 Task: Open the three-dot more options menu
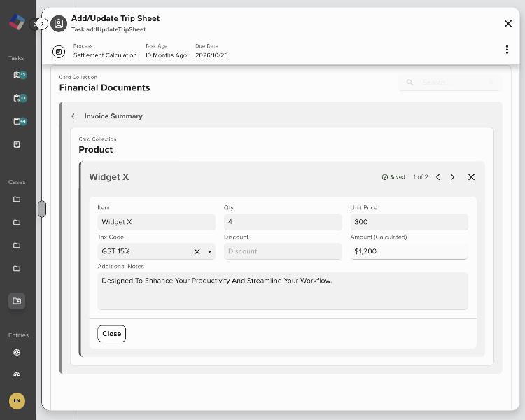507,50
